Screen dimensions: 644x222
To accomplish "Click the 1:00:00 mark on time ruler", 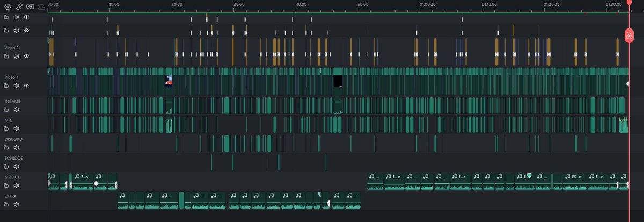I will [x=427, y=4].
